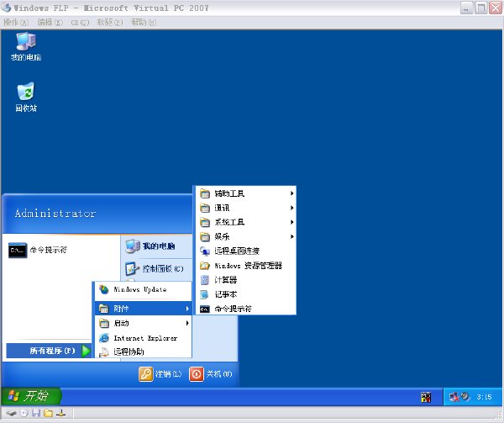Select the 回收站 recycle bin icon

click(x=26, y=98)
